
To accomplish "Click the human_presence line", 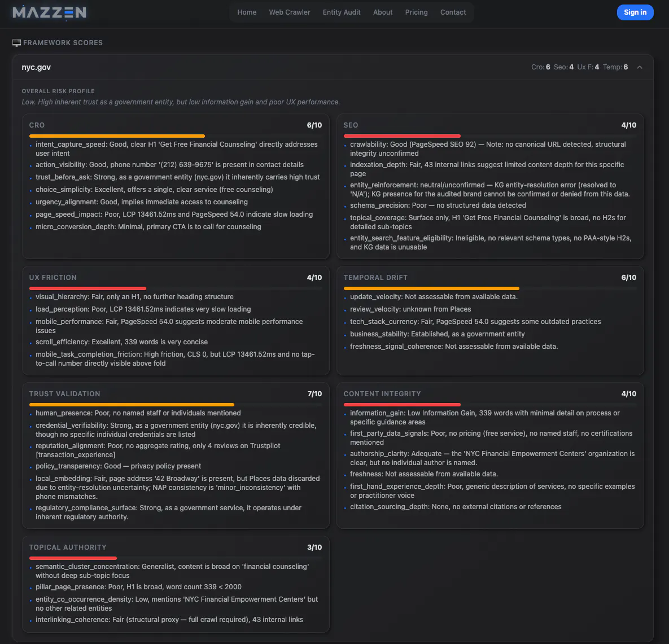I will pyautogui.click(x=138, y=413).
